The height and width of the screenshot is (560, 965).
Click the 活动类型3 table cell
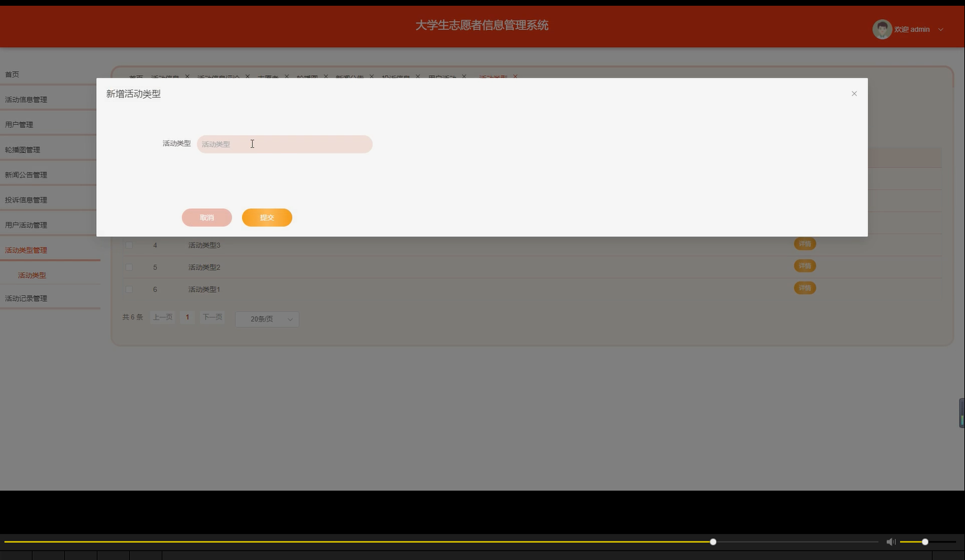(x=204, y=245)
